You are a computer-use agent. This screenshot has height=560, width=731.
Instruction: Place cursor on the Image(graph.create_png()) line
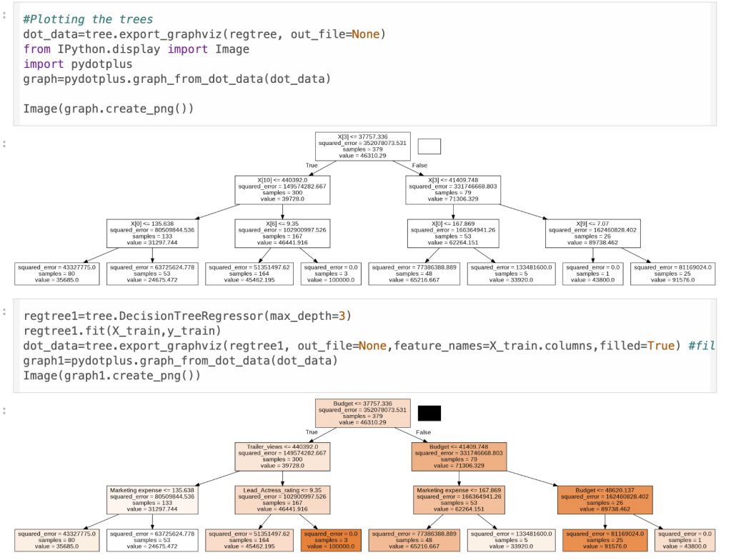[108, 109]
